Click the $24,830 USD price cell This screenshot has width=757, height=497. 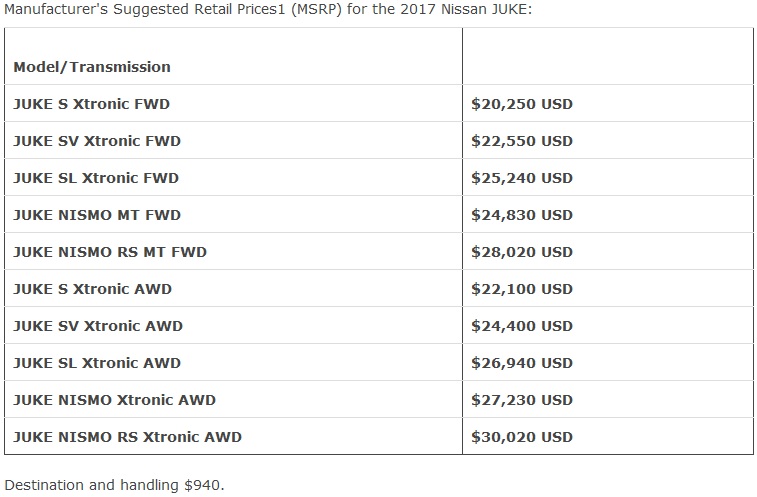pyautogui.click(x=522, y=215)
